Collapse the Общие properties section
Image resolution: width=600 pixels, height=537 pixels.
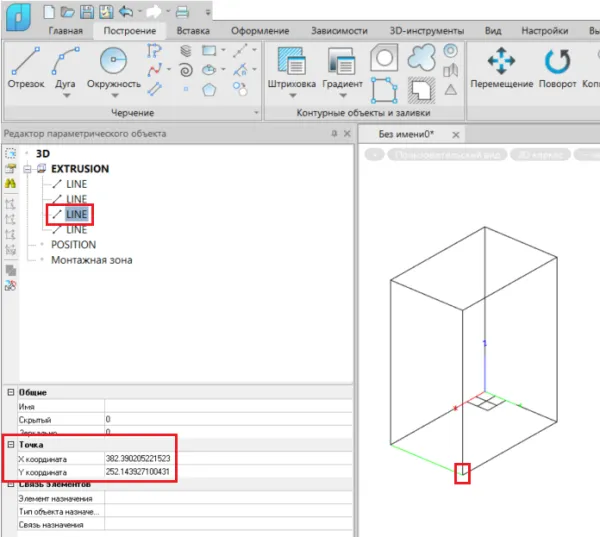point(10,393)
